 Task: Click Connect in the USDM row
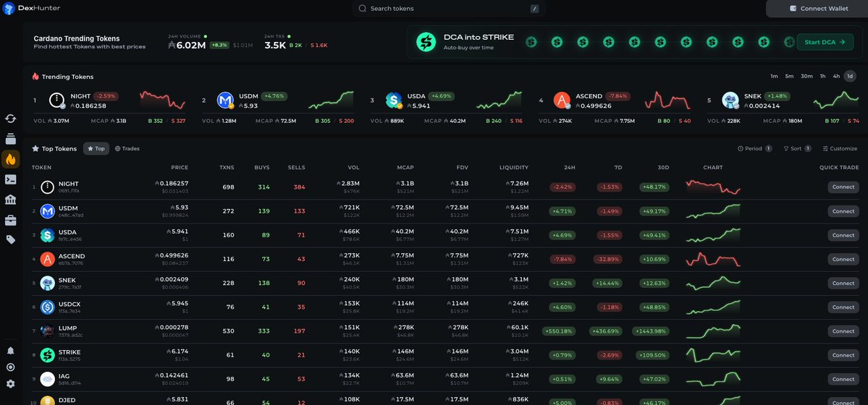tap(843, 210)
